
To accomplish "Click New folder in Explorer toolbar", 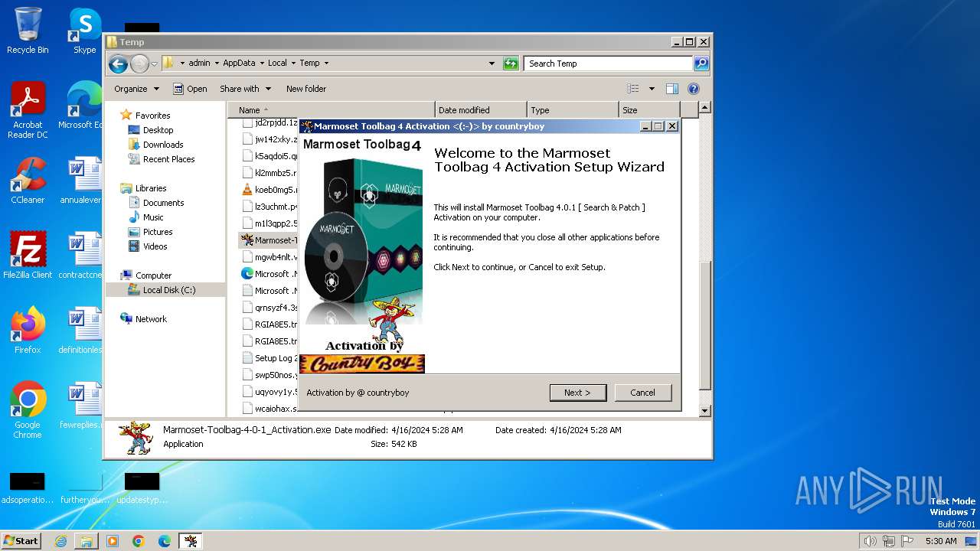I will [306, 89].
